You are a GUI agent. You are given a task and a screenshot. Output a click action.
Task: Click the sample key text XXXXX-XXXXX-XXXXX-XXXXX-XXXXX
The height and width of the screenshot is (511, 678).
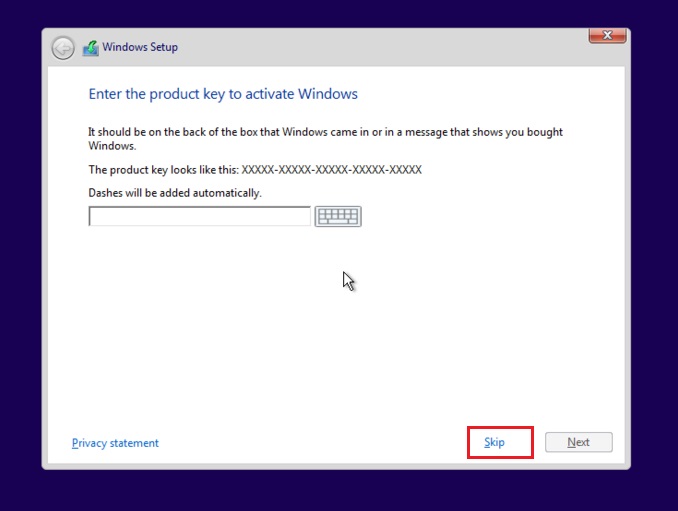point(331,169)
